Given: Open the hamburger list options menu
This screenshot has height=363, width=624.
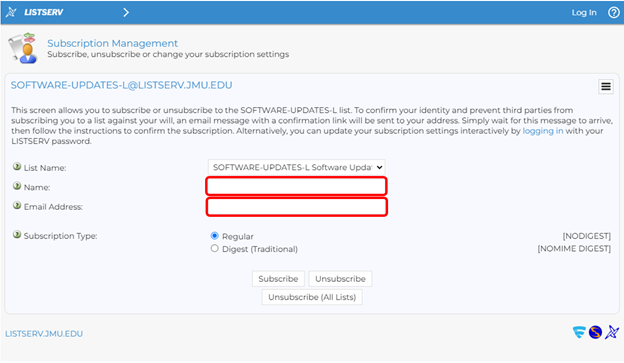Looking at the screenshot, I should point(606,86).
